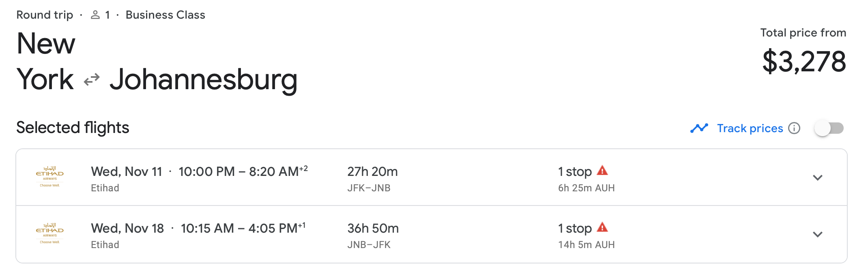Click the passenger person icon near Round trip
This screenshot has height=274, width=868.
coord(95,15)
